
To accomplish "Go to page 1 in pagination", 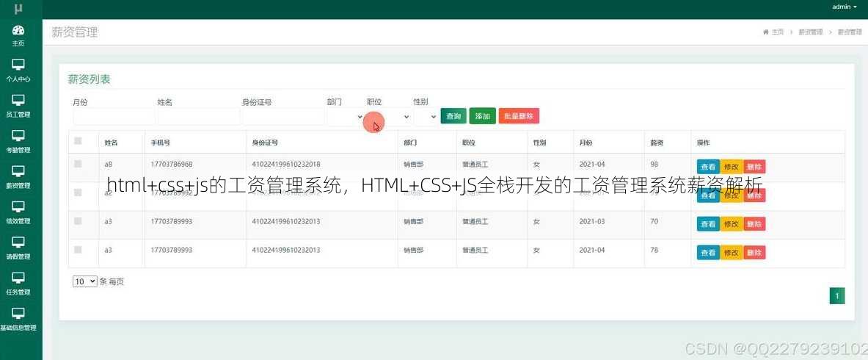I will [x=837, y=296].
